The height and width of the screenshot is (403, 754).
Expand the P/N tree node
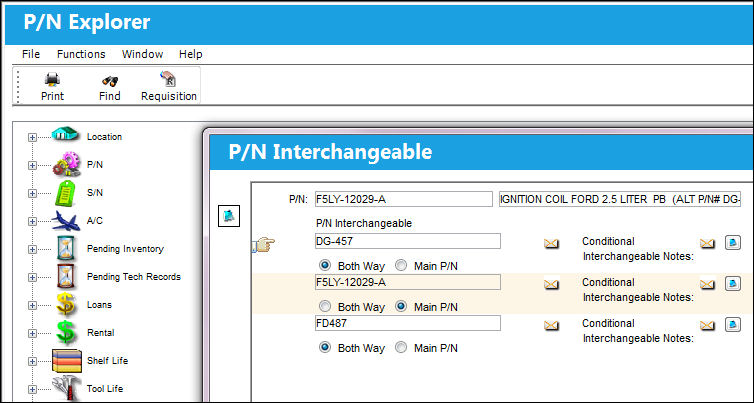32,165
